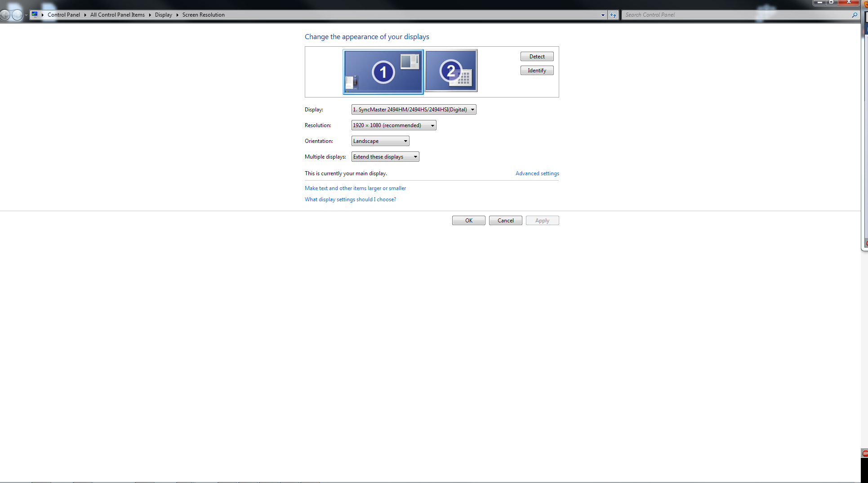Go to Control Panel breadcrumb
868x483 pixels.
click(x=64, y=15)
